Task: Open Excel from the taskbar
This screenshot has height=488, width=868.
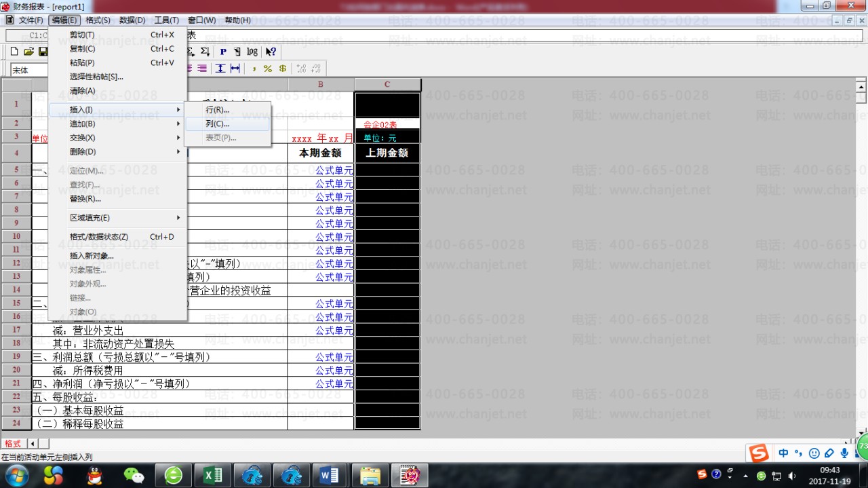Action: click(213, 475)
